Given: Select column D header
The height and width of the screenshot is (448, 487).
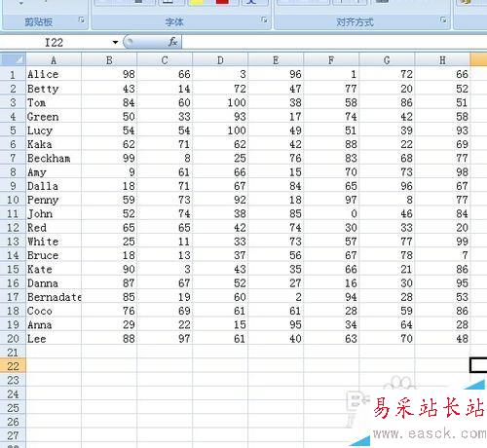Looking at the screenshot, I should point(220,60).
